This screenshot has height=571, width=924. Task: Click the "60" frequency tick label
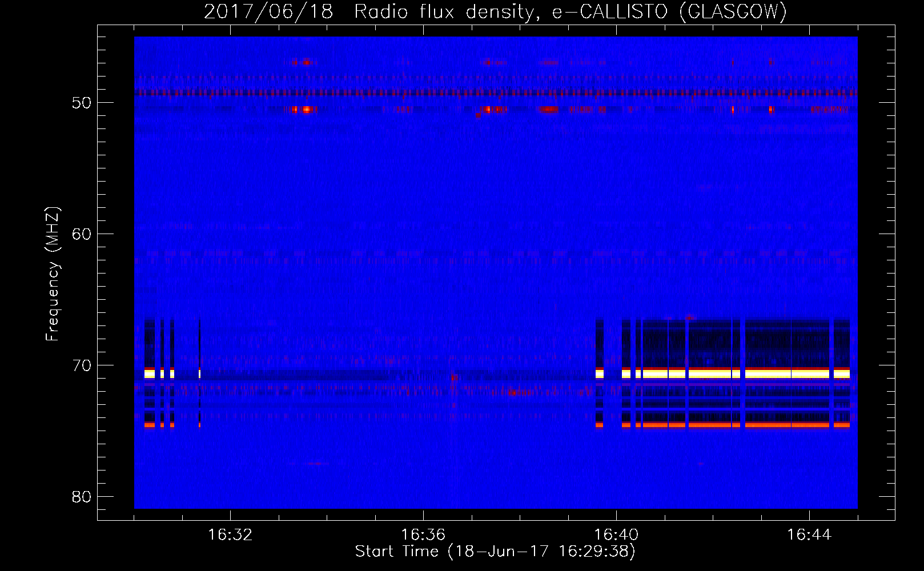[x=82, y=234]
